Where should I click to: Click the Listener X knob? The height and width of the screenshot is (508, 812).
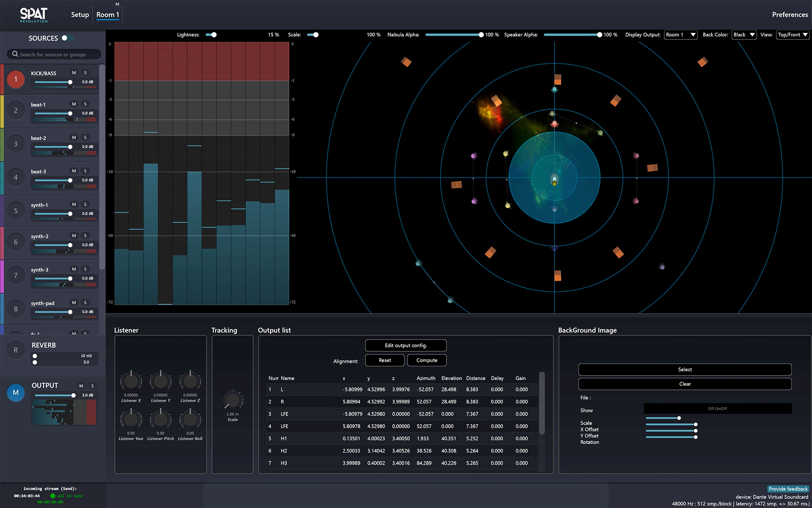(131, 381)
